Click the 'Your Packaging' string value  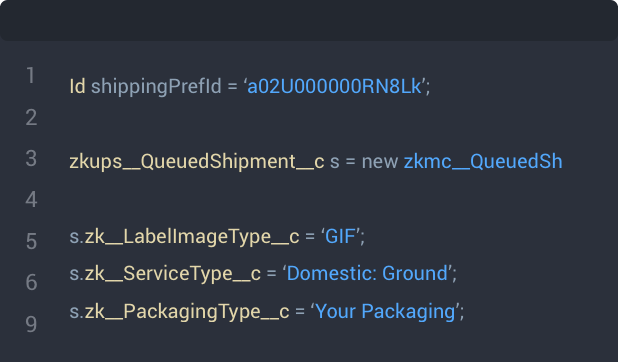pos(385,312)
